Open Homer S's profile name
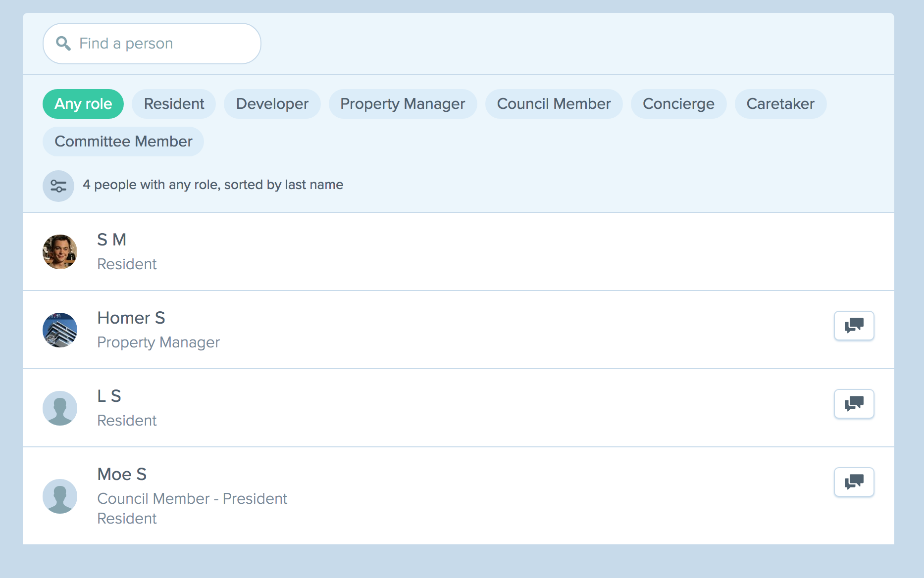 coord(131,318)
